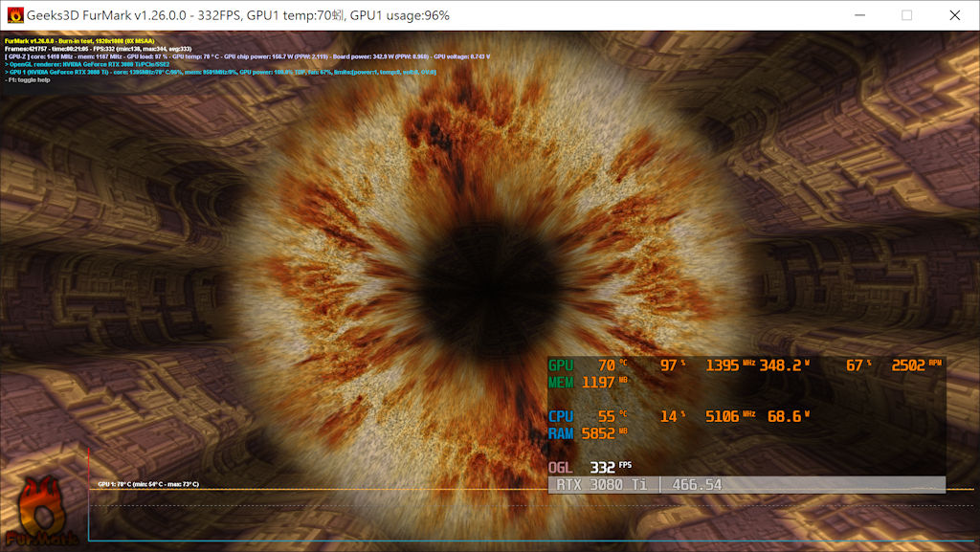This screenshot has height=552, width=980.
Task: Click the fan speed percent value 67 %
Action: pos(858,365)
